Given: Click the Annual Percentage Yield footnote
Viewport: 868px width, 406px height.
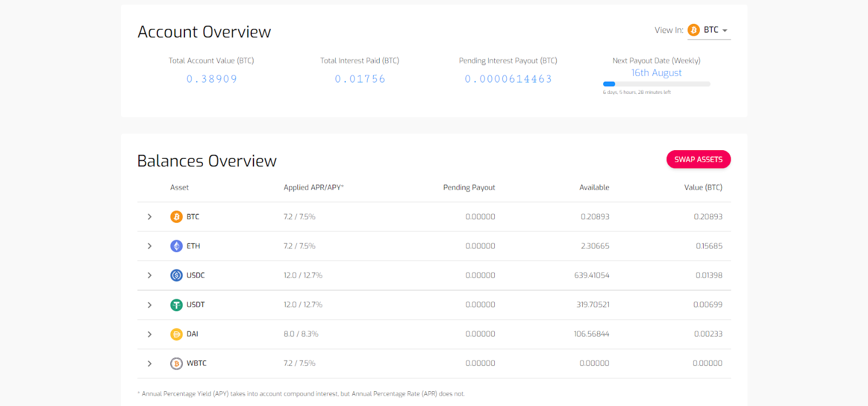Looking at the screenshot, I should 301,394.
